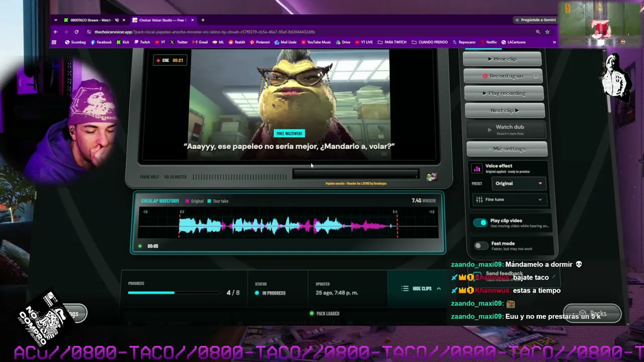Viewport: 644px width, 362px height.
Task: Expand the Fine tune section
Action: point(509,200)
